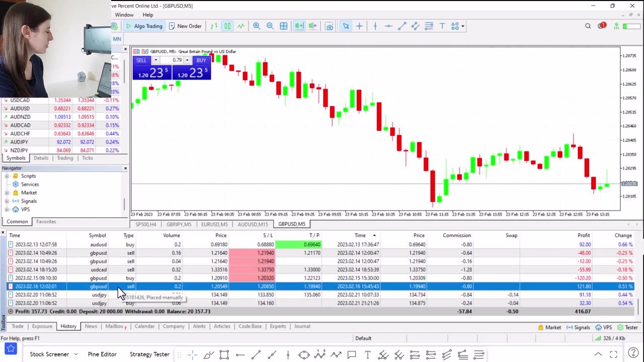Open the Strategy Tester button at bottom right

(627, 327)
